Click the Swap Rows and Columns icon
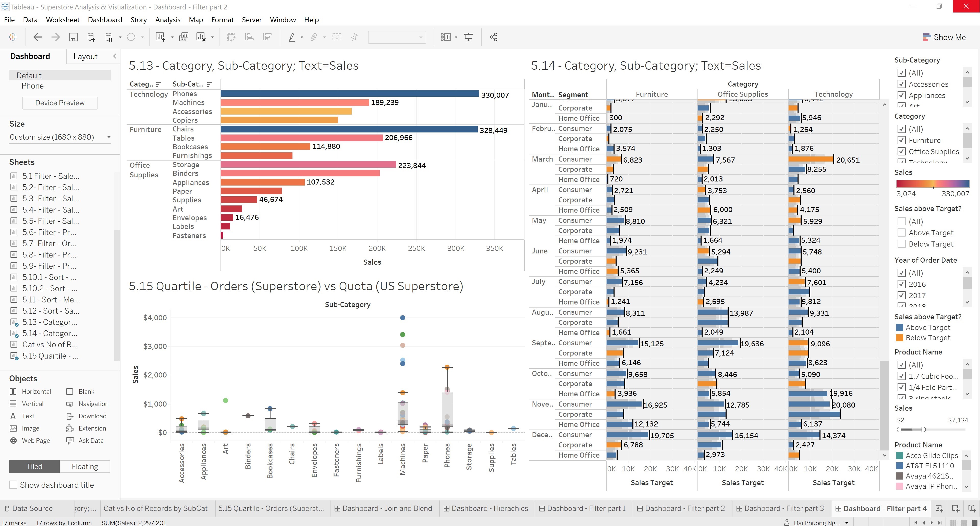 pos(231,37)
